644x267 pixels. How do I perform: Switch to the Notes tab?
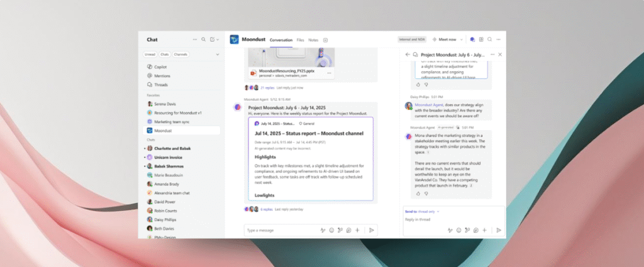tap(313, 40)
